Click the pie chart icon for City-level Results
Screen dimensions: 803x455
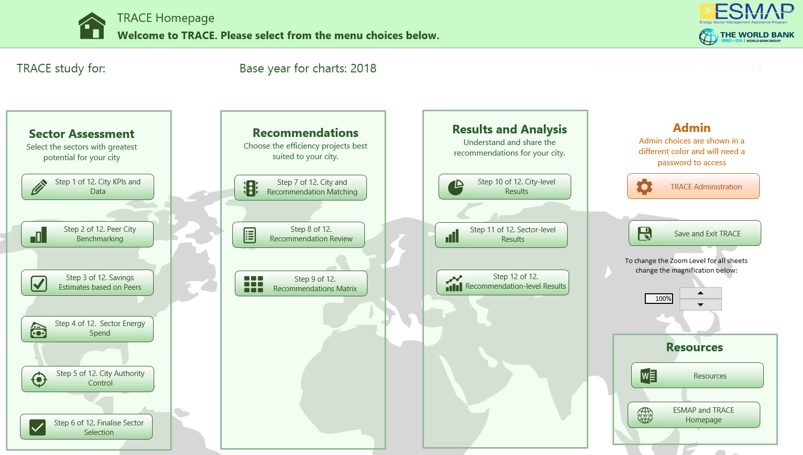456,187
